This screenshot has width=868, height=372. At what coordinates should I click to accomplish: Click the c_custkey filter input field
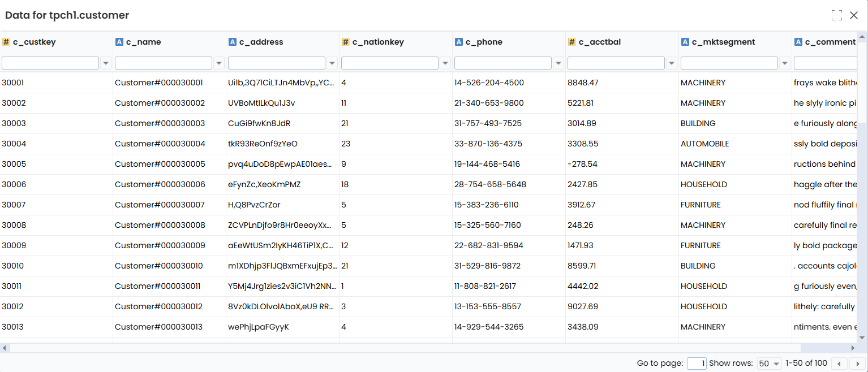tap(50, 63)
